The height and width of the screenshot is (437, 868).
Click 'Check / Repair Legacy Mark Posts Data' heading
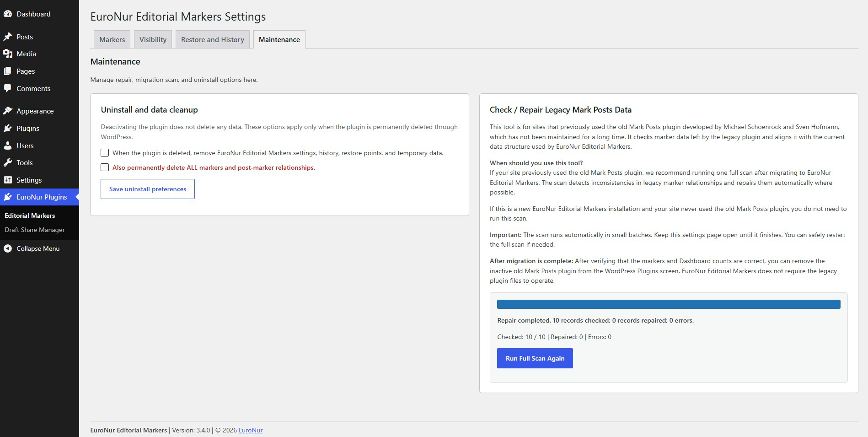pyautogui.click(x=561, y=110)
